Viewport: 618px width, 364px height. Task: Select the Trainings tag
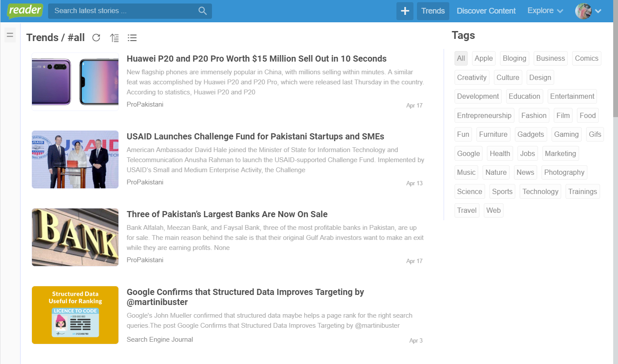583,191
